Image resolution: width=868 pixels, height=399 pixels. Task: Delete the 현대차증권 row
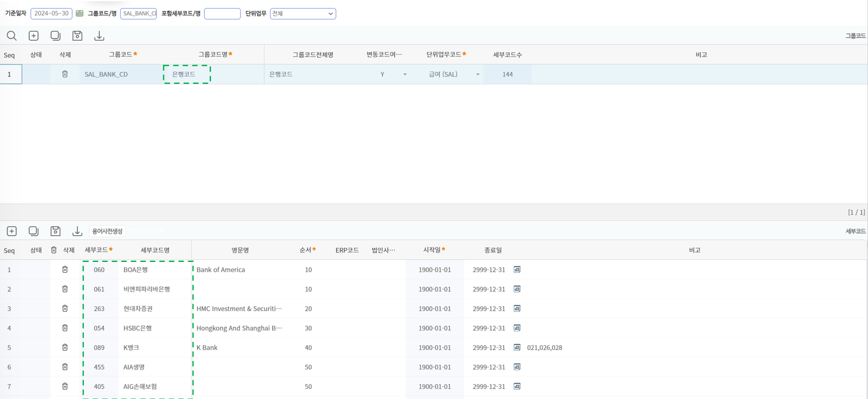(x=65, y=309)
